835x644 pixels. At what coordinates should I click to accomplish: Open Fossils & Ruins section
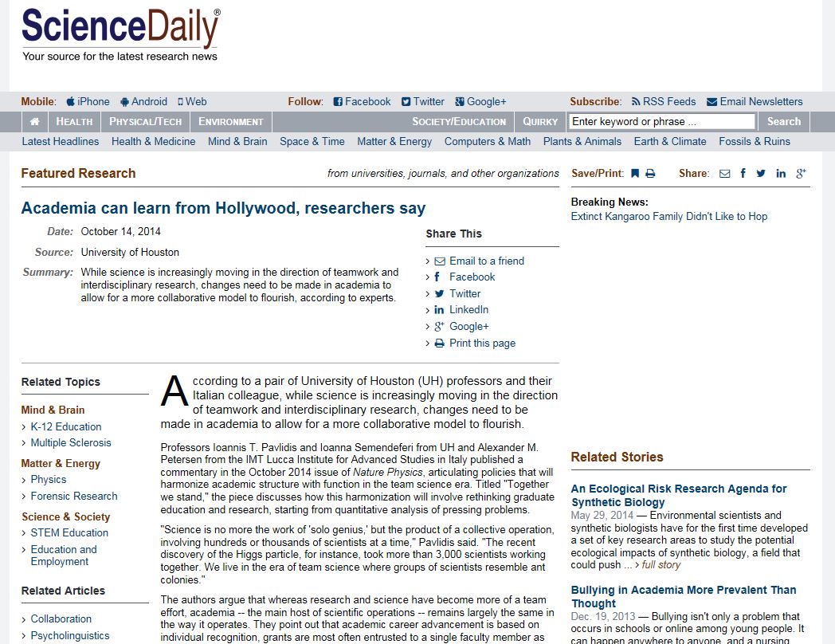pyautogui.click(x=755, y=142)
